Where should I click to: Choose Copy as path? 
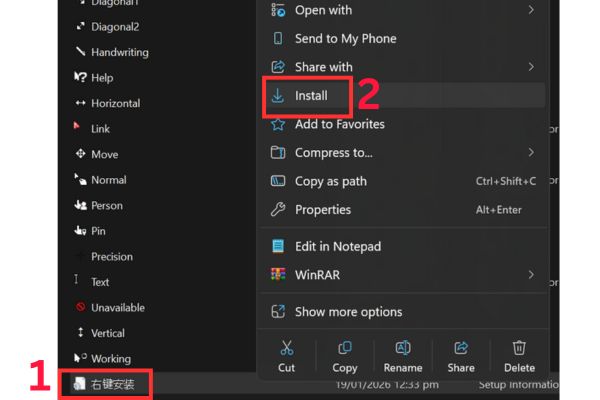404,181
